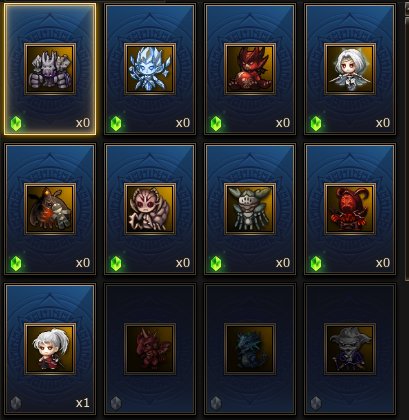This screenshot has width=409, height=420.
Task: Click the red hooded horned demon portrait
Action: tap(350, 209)
